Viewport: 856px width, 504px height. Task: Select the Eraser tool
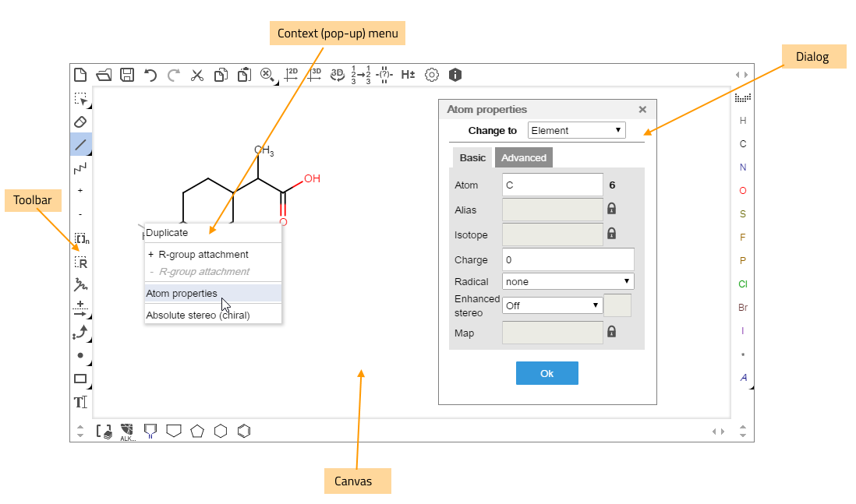tap(80, 122)
